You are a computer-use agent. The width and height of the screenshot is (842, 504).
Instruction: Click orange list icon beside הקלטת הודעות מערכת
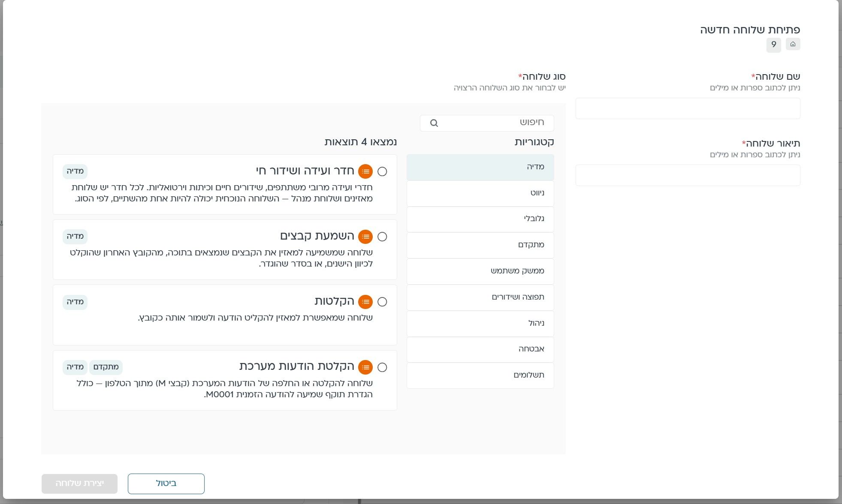pos(365,367)
